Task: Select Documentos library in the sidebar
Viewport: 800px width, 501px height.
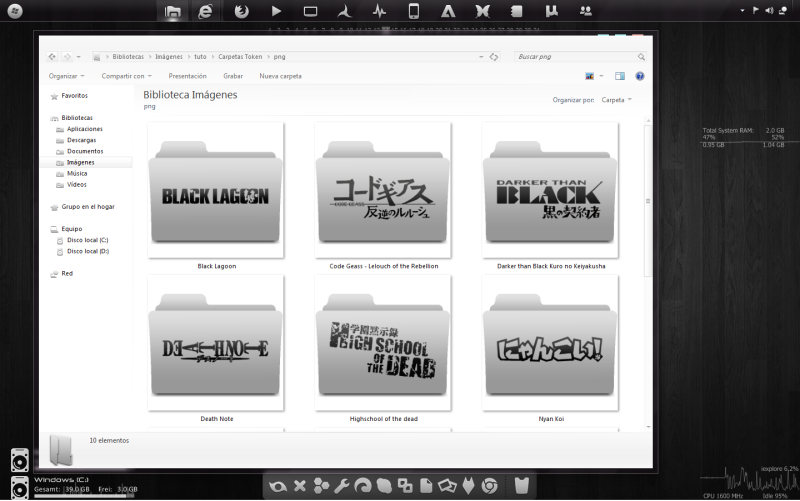Action: coord(85,152)
